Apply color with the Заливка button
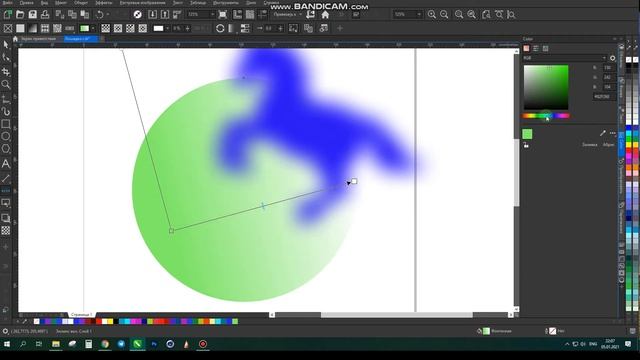This screenshot has height=360, width=640. [x=589, y=144]
